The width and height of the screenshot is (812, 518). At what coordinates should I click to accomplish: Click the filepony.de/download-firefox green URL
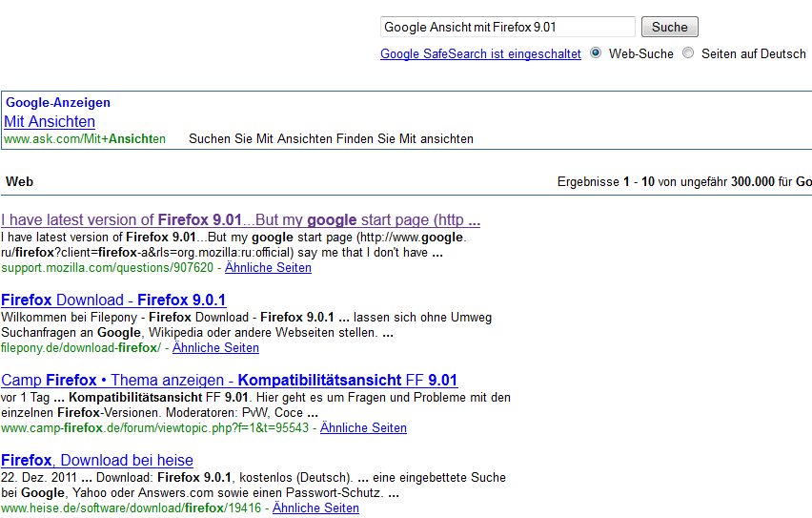(x=81, y=348)
